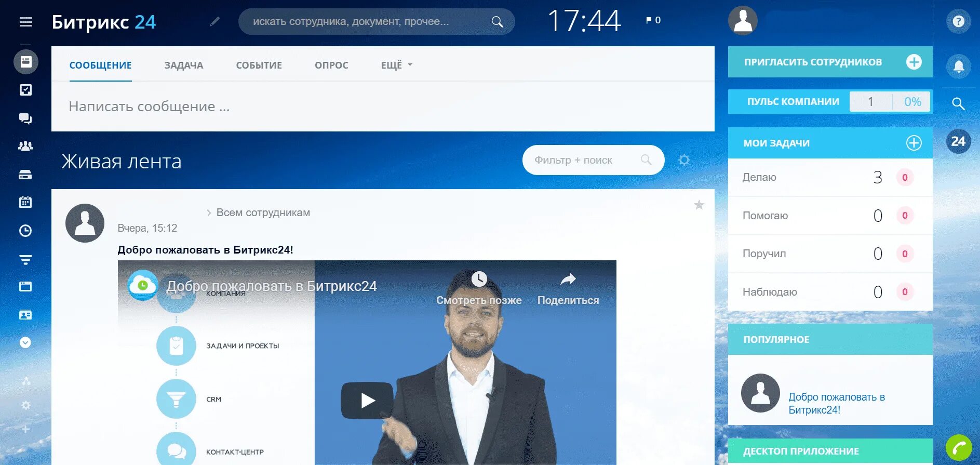Viewport: 980px width, 465px height.
Task: Open the Live Feed sidebar icon
Action: (25, 62)
